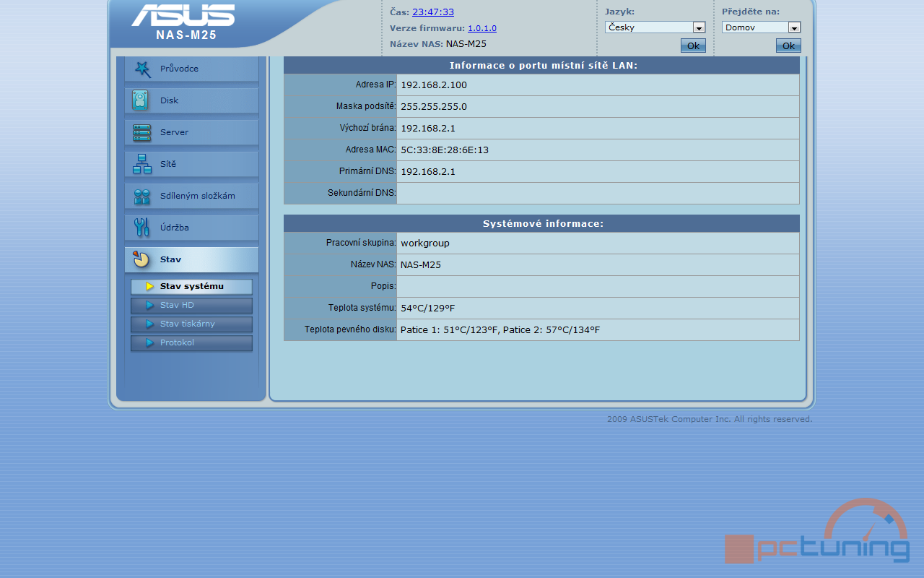Click the yellow arrow beside Stav systému

pyautogui.click(x=150, y=286)
